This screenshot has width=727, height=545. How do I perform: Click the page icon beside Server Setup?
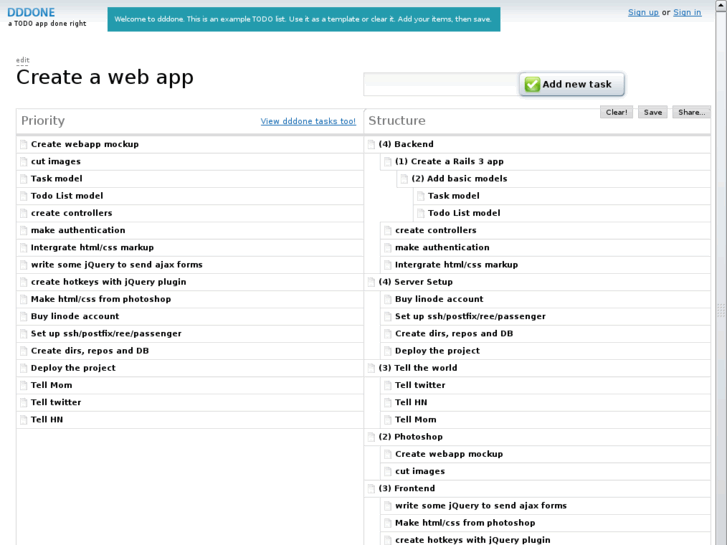pyautogui.click(x=371, y=282)
